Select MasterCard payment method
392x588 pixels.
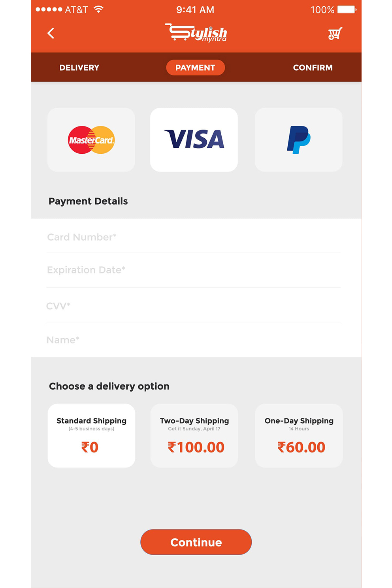91,140
